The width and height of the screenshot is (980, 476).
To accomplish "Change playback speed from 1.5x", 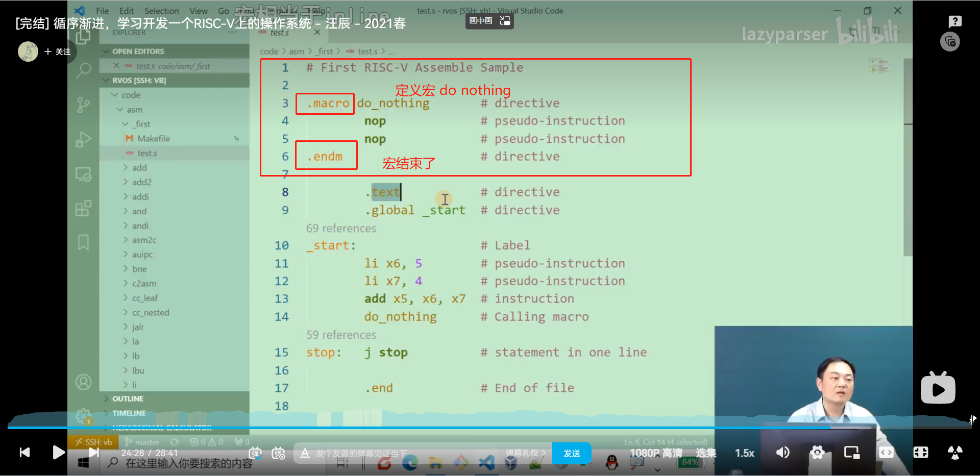I will [745, 453].
